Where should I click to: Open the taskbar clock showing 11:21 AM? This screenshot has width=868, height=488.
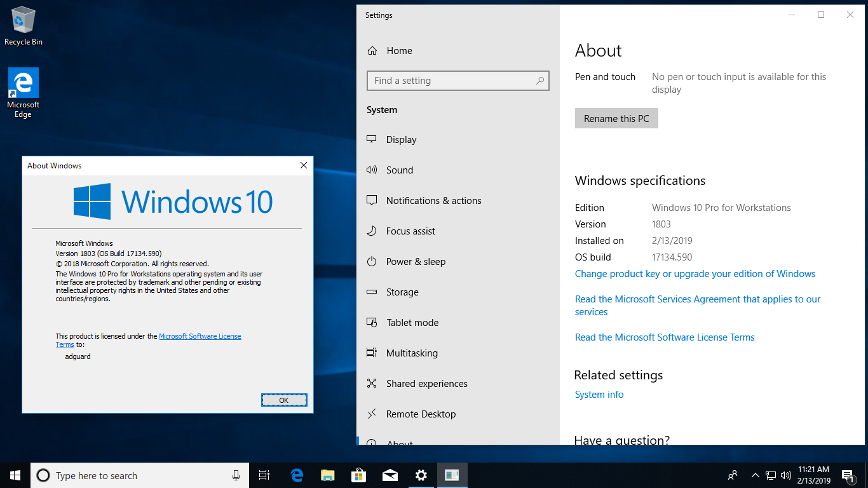pyautogui.click(x=814, y=475)
